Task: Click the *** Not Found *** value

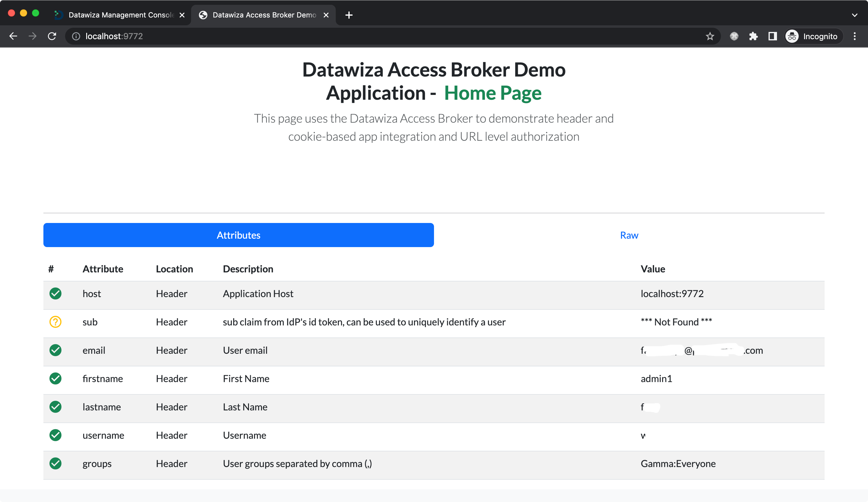Action: (676, 322)
